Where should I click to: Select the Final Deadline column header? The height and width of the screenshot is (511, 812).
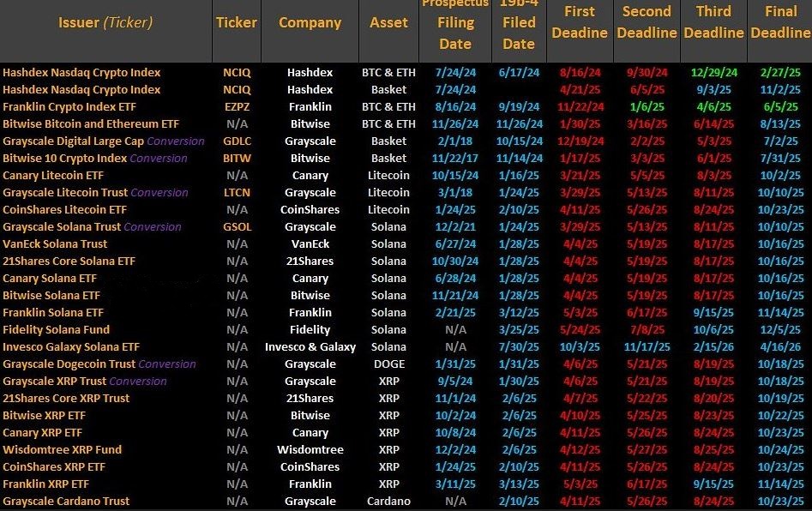pyautogui.click(x=780, y=22)
